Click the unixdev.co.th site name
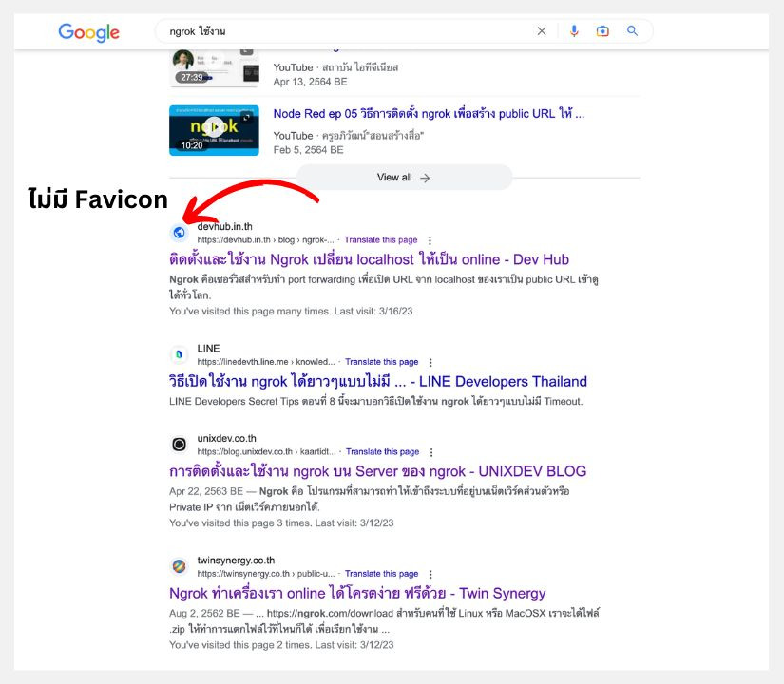 (x=226, y=439)
